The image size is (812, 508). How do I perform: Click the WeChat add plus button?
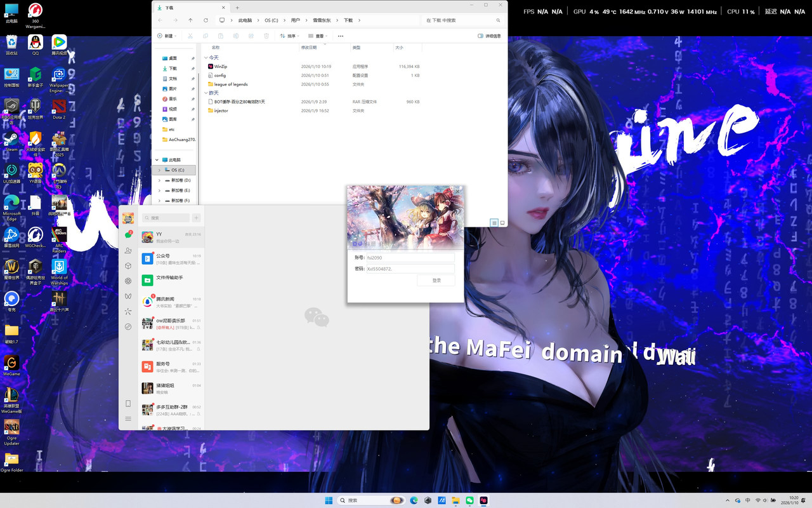pyautogui.click(x=197, y=218)
